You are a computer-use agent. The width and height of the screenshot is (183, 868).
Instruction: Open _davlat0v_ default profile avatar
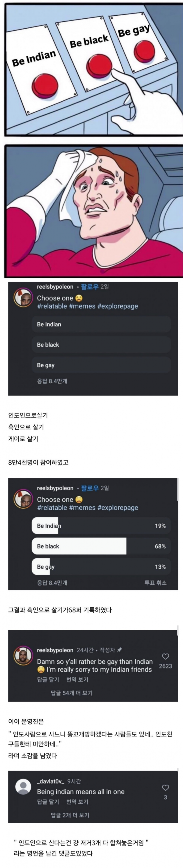click(23, 787)
